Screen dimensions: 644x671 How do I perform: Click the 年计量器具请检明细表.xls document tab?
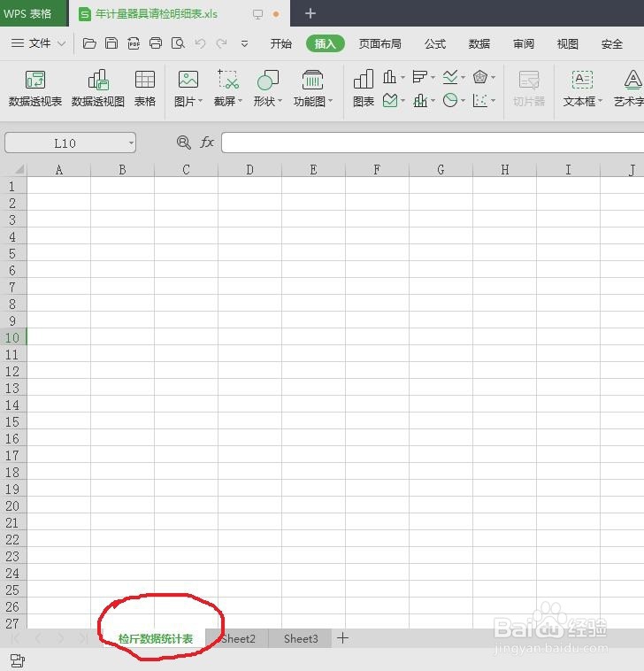(157, 13)
